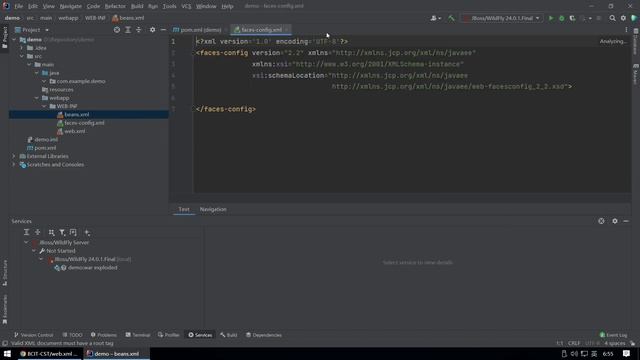Open Search Everywhere via the magnifier icon

pos(612,18)
